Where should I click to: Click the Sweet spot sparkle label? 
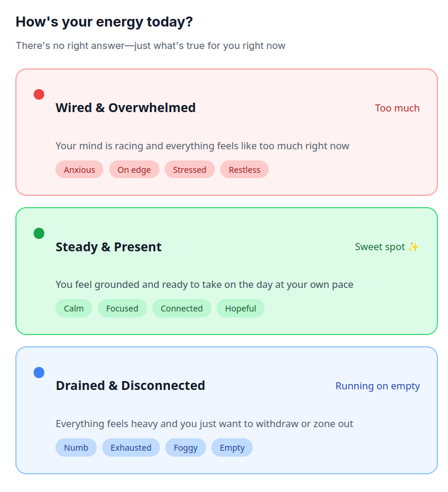pos(387,247)
